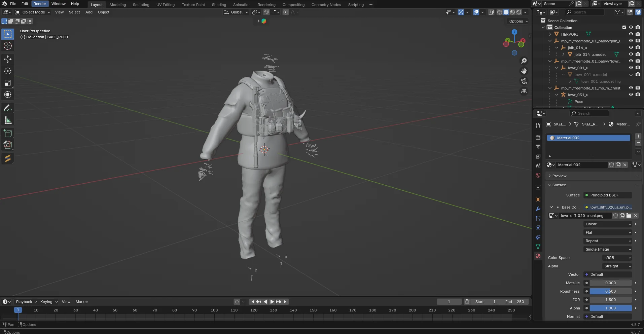Open the Render properties tab
Image resolution: width=644 pixels, height=334 pixels.
coord(538,138)
